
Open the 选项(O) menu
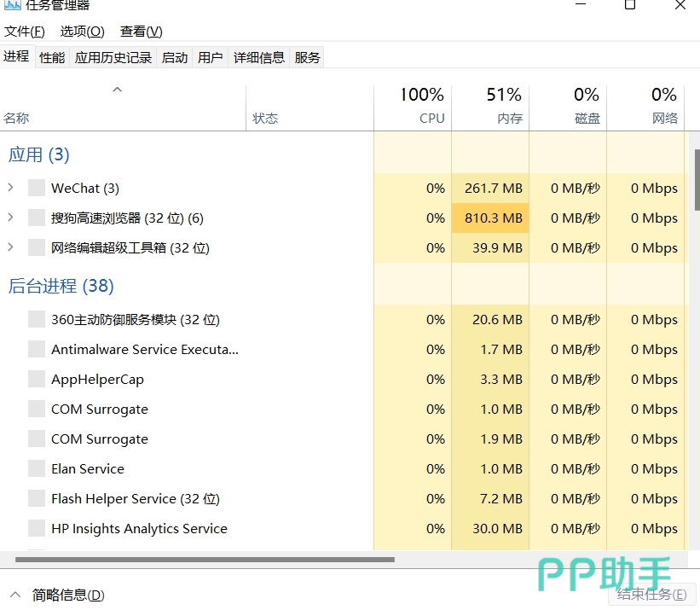pyautogui.click(x=82, y=32)
